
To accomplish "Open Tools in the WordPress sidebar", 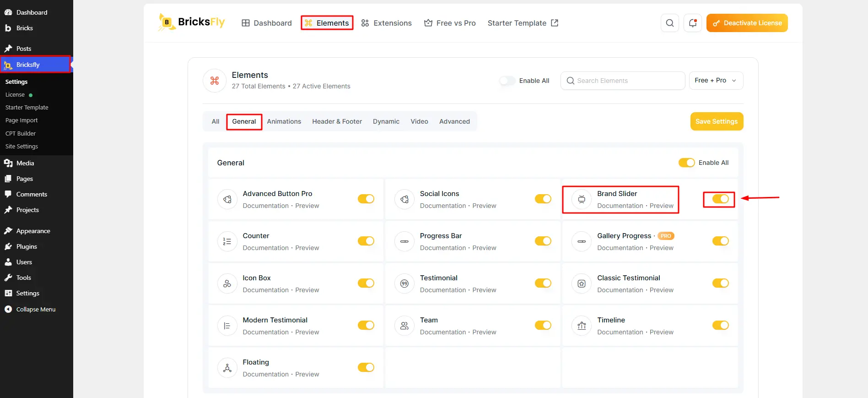I will 36,278.
